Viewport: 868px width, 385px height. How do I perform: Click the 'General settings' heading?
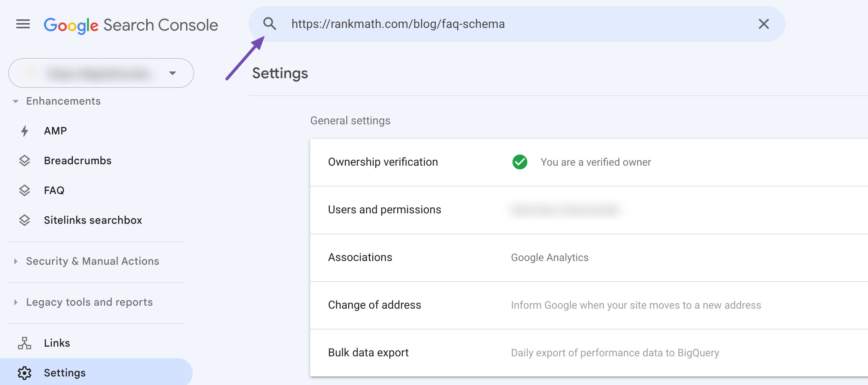click(x=350, y=121)
